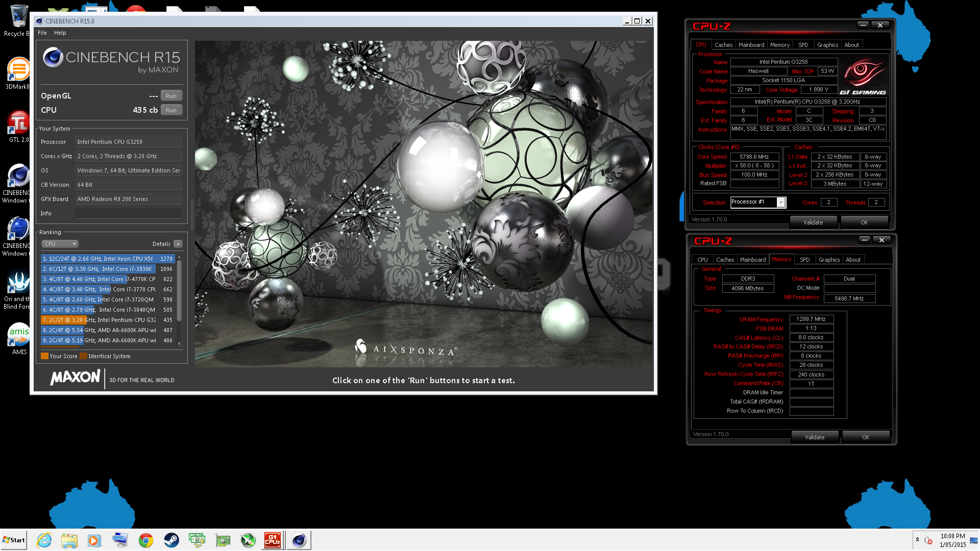Launch Google Chrome from the taskbar
This screenshot has height=551, width=980.
click(145, 540)
